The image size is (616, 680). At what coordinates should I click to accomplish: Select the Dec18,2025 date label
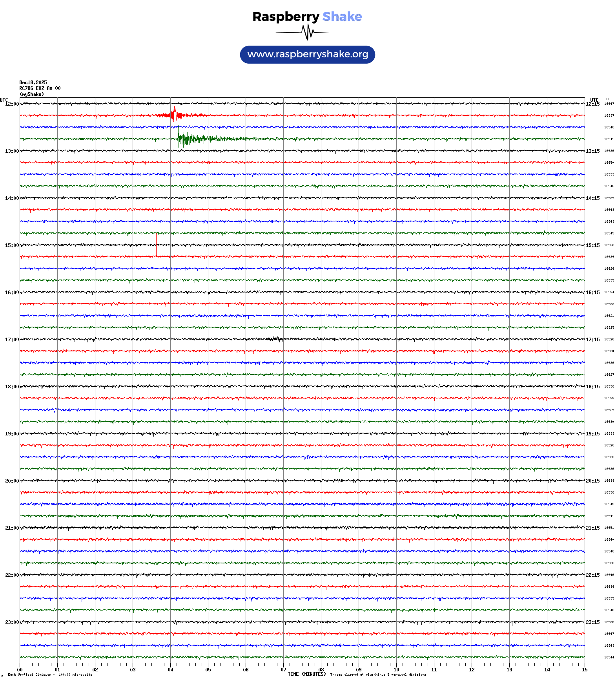click(x=33, y=82)
